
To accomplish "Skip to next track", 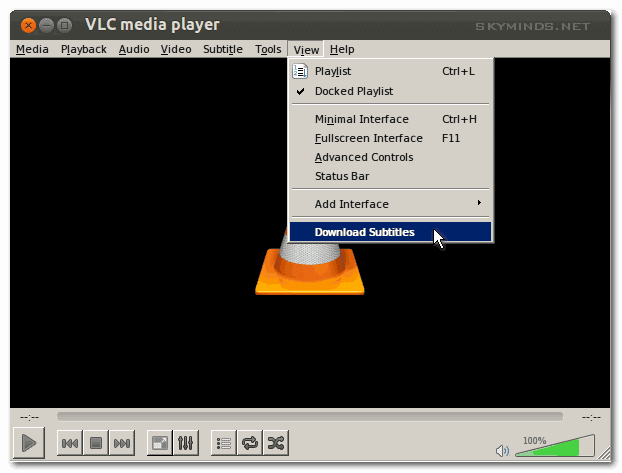I will [x=122, y=443].
